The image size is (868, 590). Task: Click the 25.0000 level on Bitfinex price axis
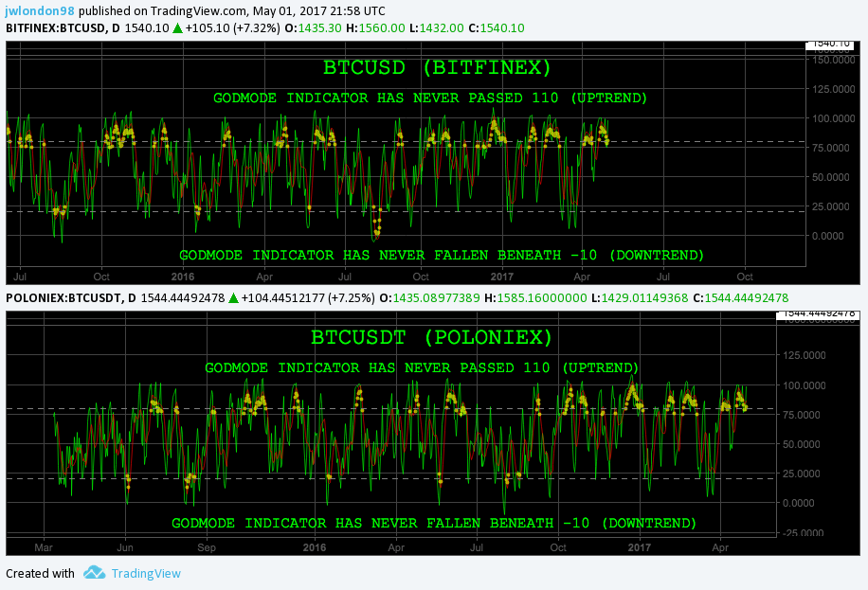831,206
